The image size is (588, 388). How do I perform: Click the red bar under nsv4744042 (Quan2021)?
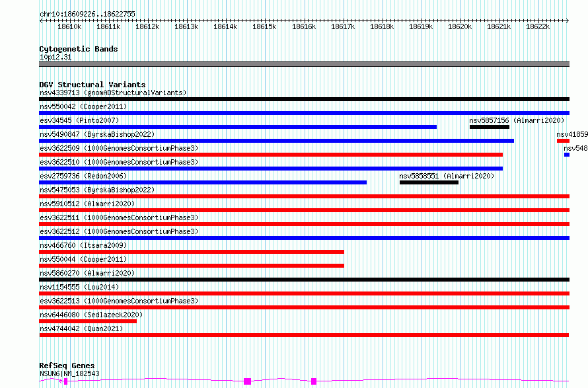coord(304,335)
